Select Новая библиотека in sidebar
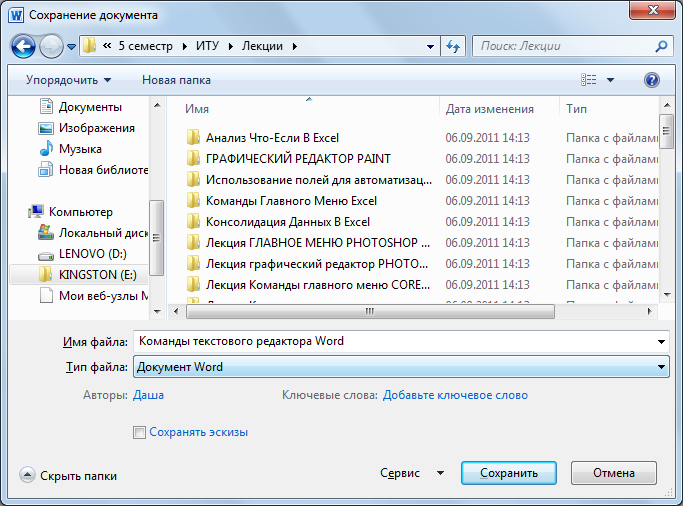Screen dimensions: 683x506 93,170
